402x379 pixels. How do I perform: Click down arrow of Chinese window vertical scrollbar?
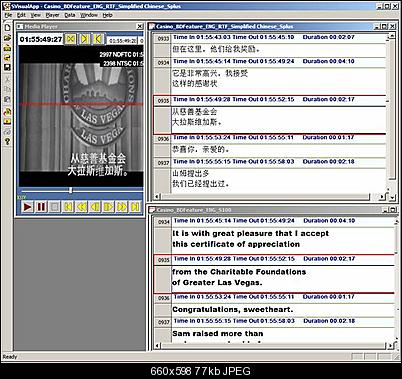pyautogui.click(x=392, y=197)
